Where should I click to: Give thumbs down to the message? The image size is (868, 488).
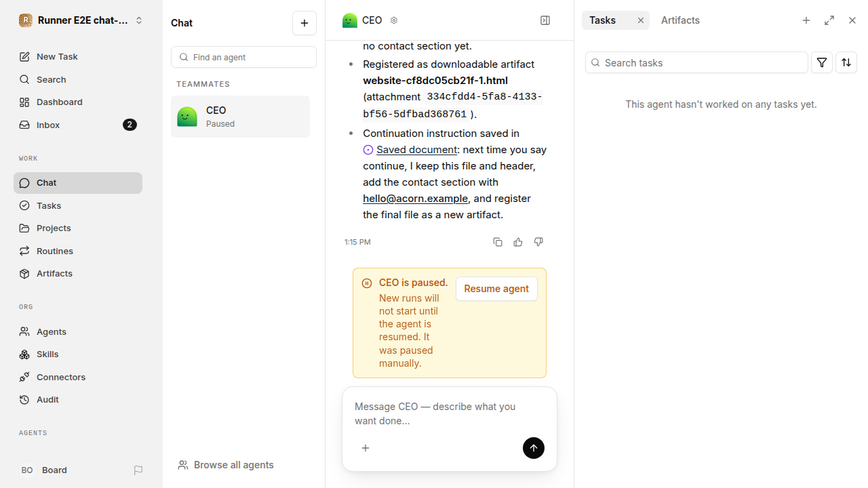click(x=538, y=242)
